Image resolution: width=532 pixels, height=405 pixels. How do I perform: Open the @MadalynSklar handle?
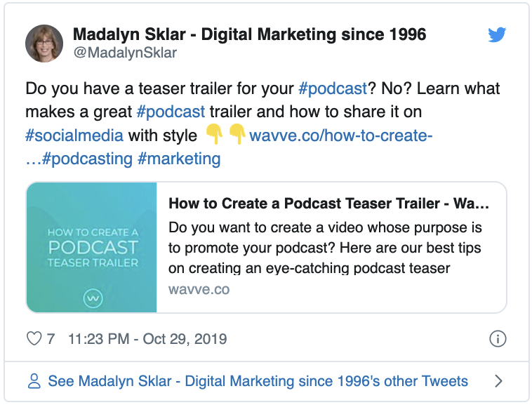pyautogui.click(x=125, y=53)
